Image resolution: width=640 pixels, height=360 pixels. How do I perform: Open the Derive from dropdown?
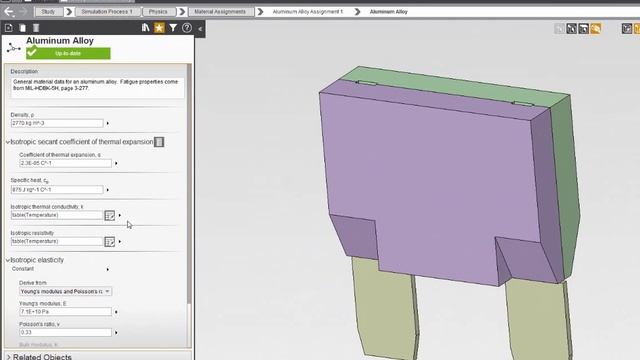65,291
